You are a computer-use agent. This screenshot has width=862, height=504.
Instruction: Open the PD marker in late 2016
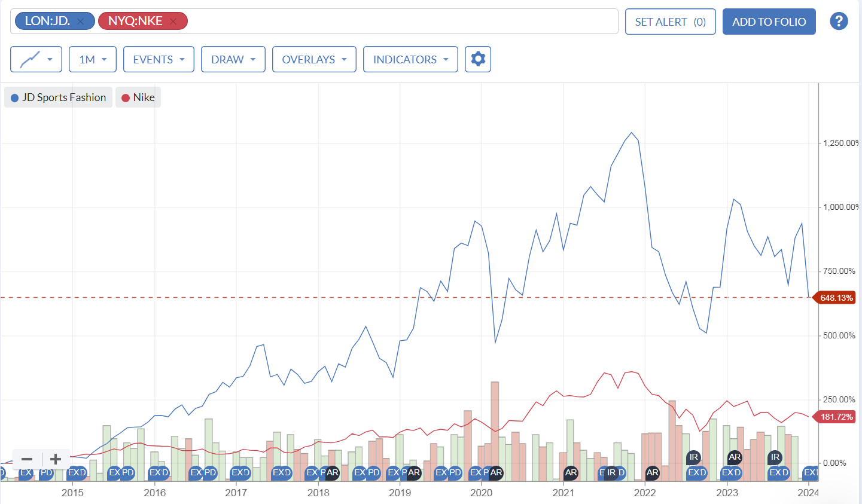[x=210, y=472]
